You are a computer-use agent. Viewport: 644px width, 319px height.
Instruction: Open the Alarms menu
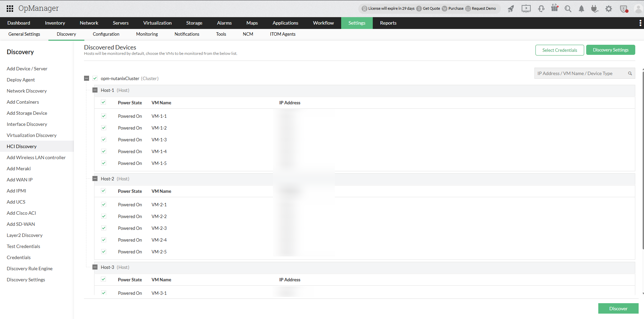pyautogui.click(x=224, y=23)
